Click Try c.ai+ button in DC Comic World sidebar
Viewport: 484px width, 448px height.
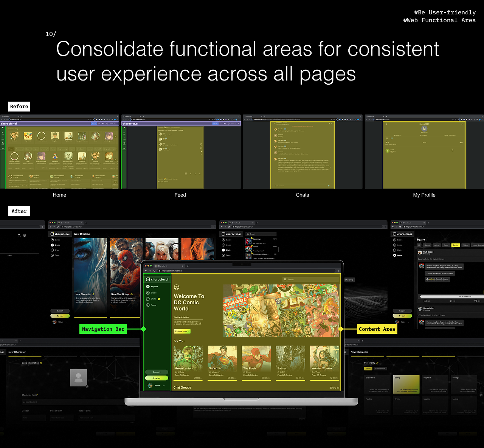pyautogui.click(x=157, y=378)
